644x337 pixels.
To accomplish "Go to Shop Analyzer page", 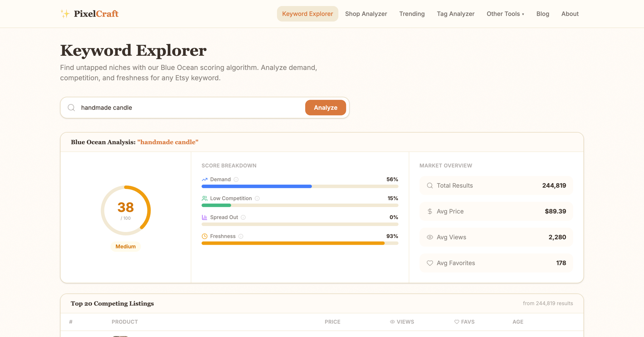I will 366,14.
